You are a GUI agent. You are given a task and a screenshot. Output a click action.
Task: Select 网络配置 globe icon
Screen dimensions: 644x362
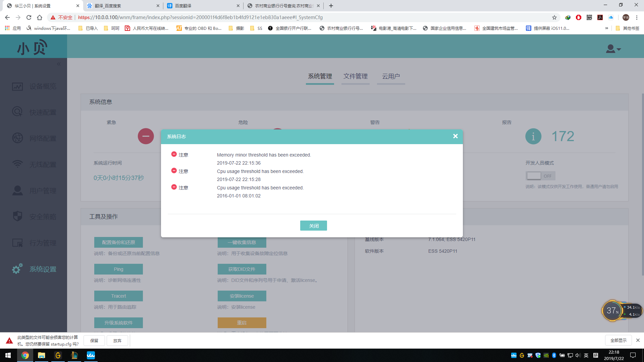(x=17, y=138)
